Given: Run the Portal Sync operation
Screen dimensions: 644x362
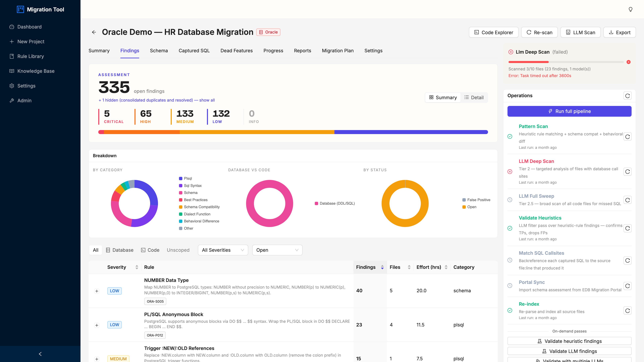Looking at the screenshot, I should [x=628, y=286].
